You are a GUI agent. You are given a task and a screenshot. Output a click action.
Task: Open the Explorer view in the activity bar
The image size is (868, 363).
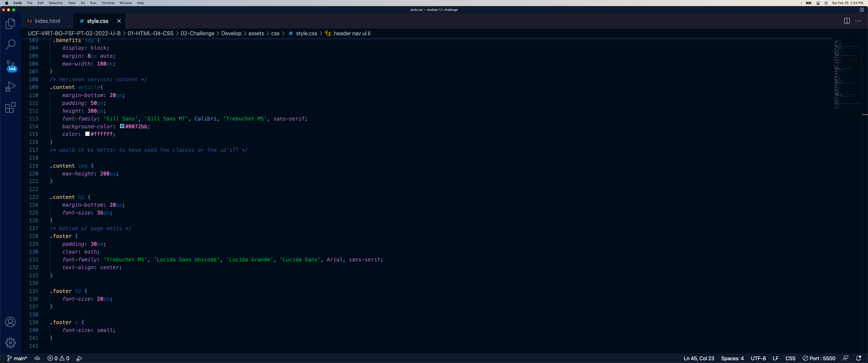click(x=10, y=24)
